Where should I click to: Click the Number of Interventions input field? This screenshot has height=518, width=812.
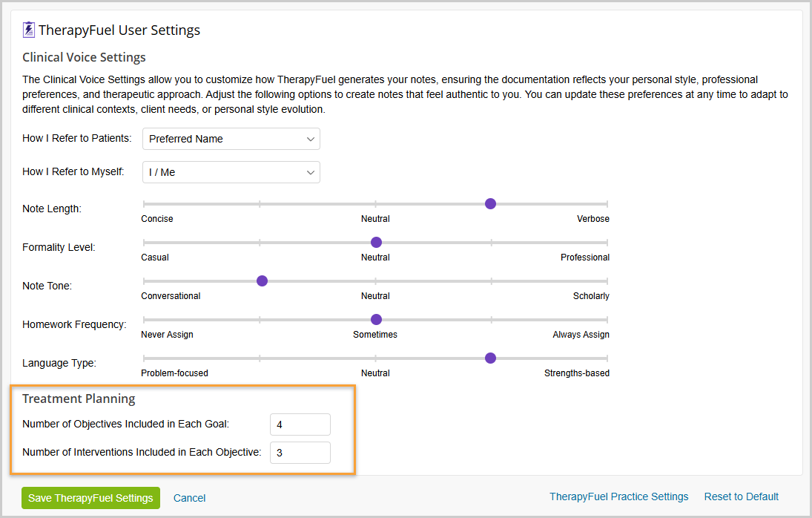[300, 452]
